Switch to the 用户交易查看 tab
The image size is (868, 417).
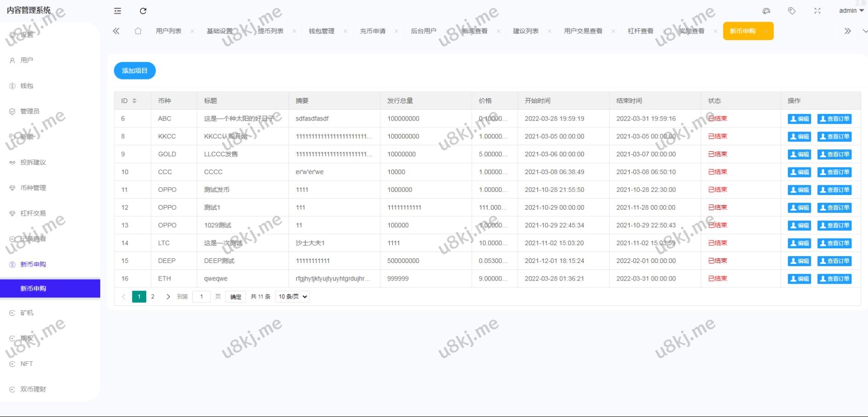583,31
